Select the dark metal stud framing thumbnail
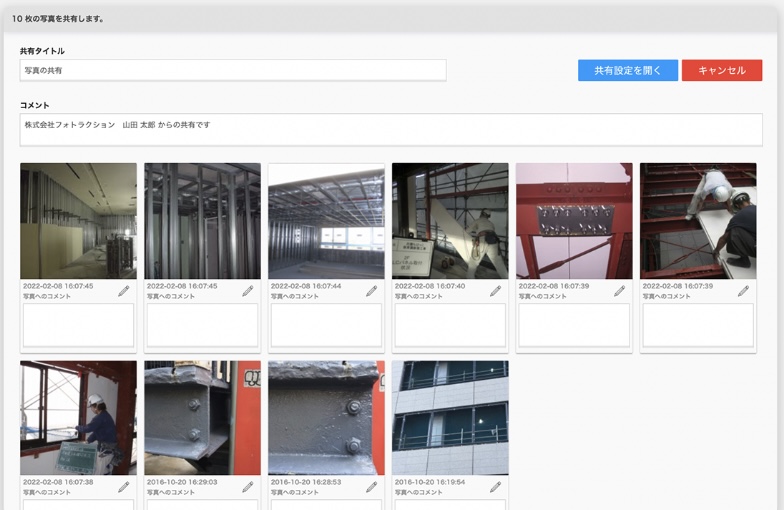Screen dimensions: 784x510 [x=202, y=221]
